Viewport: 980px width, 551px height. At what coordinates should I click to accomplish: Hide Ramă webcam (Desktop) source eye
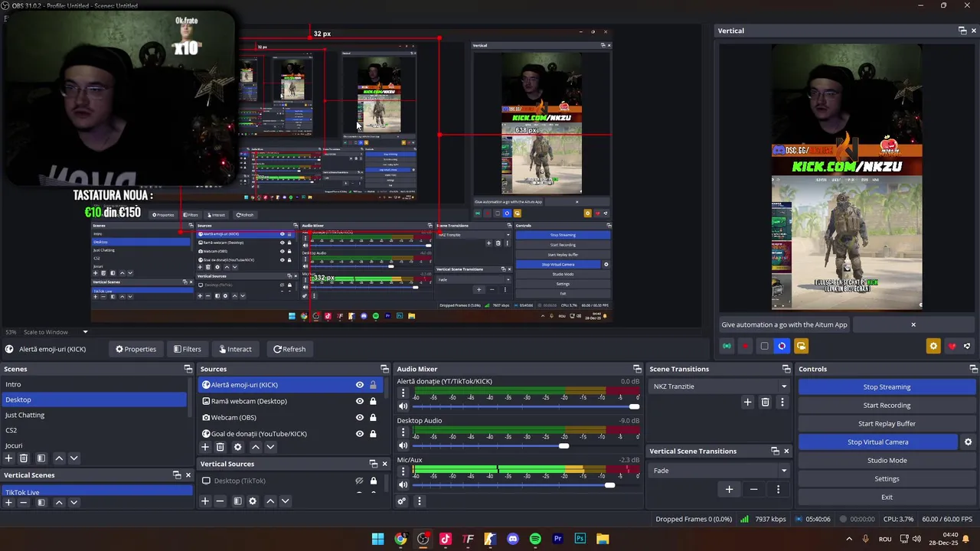(359, 401)
